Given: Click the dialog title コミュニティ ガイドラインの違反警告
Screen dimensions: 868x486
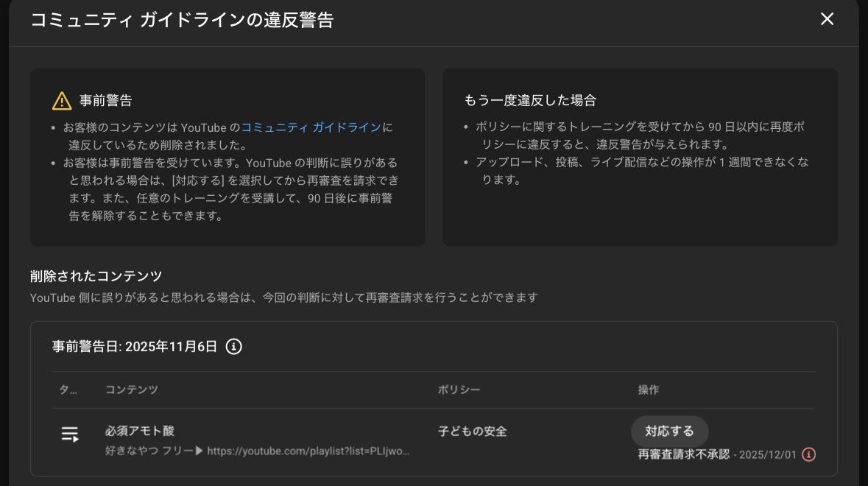Looking at the screenshot, I should pos(182,20).
